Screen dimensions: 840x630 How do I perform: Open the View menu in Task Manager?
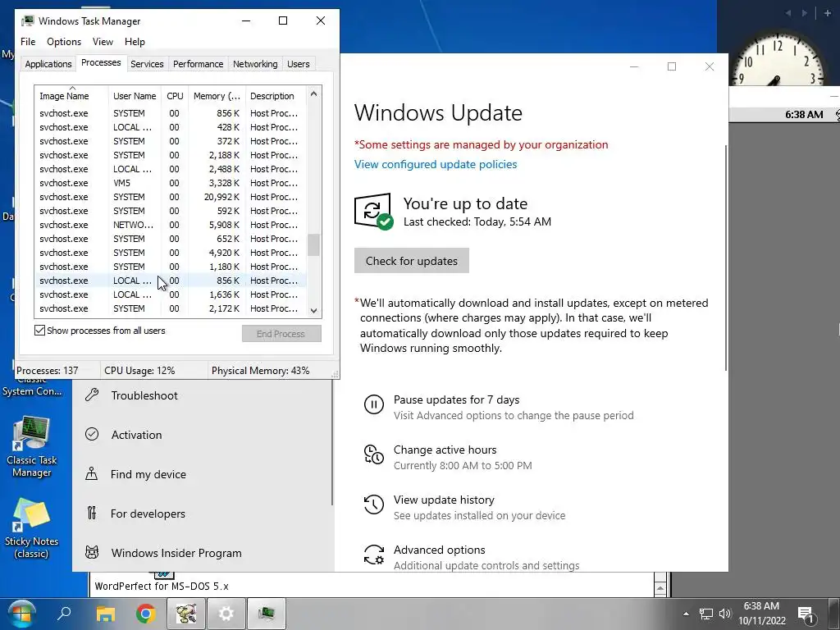pos(103,42)
